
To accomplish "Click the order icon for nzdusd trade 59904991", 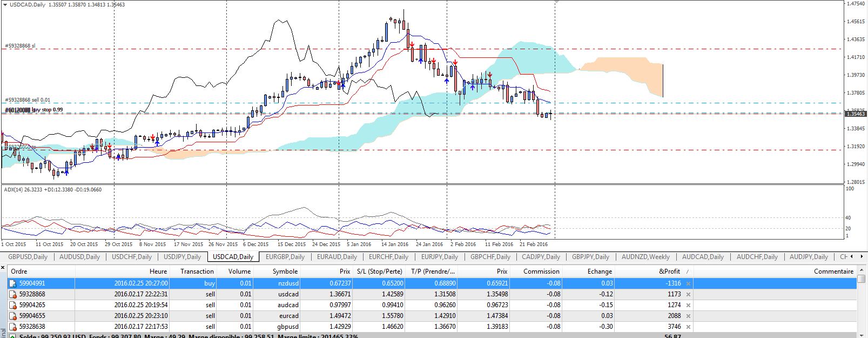I will (12, 283).
